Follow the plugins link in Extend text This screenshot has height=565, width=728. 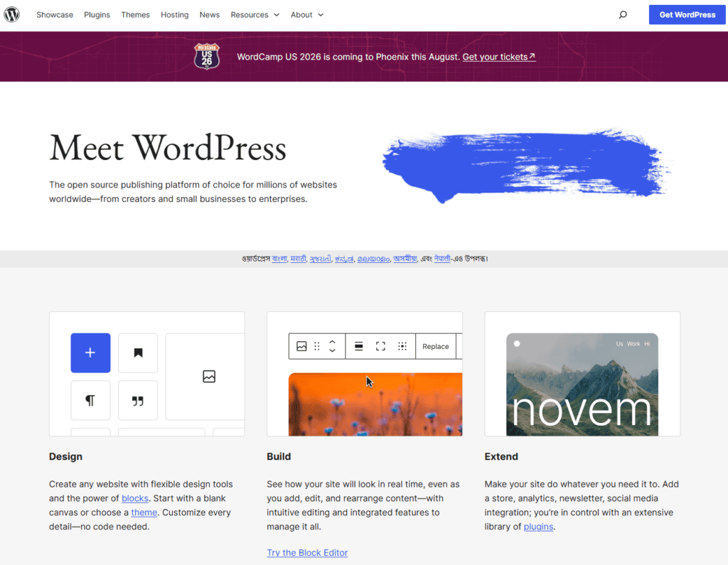(538, 527)
